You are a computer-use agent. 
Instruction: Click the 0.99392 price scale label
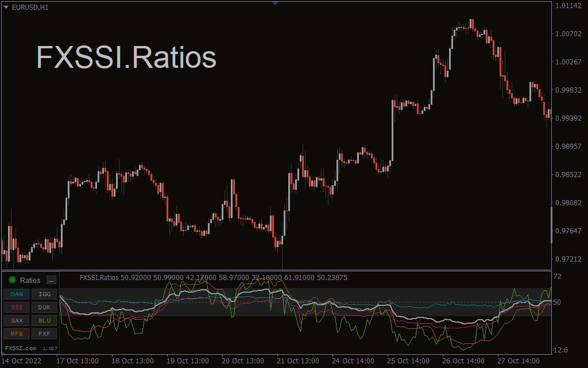568,118
